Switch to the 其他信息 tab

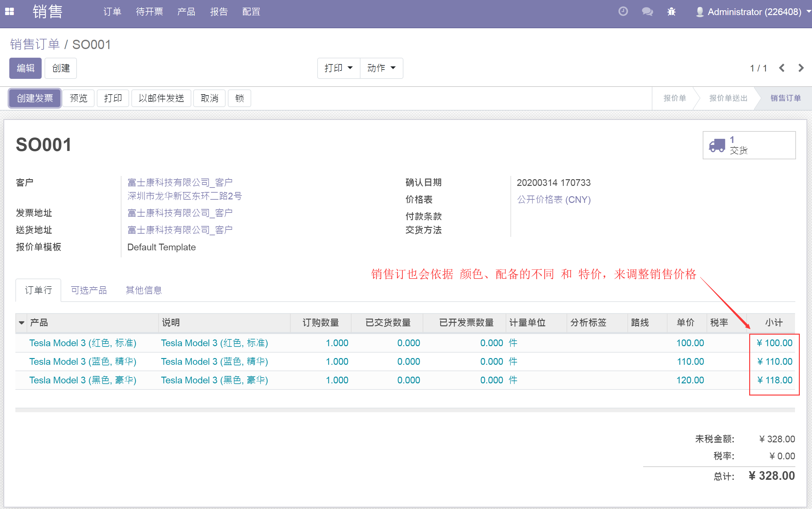[x=144, y=290]
